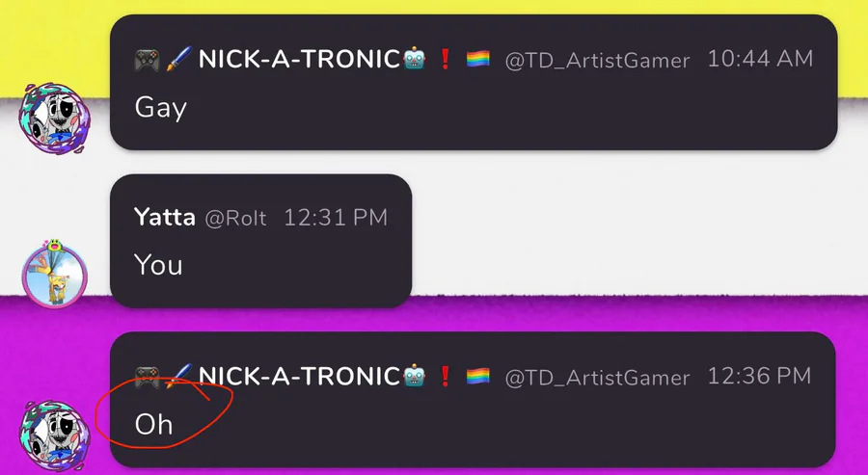Click the game controller emoji in the top message
Viewport: 868px width, 475px height.
point(148,60)
